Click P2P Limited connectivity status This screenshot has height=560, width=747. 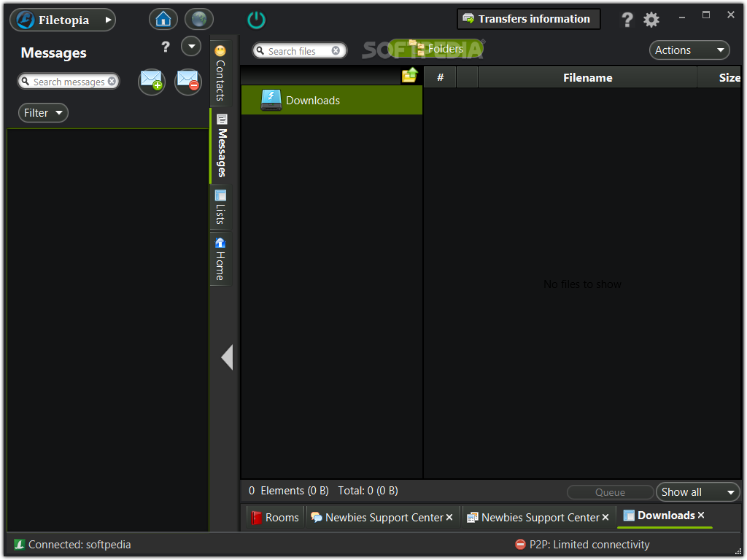583,544
